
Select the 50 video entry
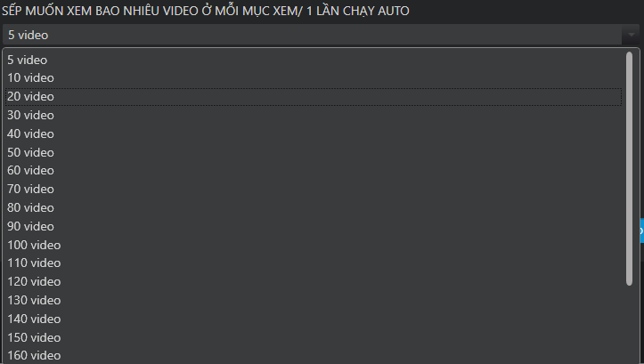(314, 152)
